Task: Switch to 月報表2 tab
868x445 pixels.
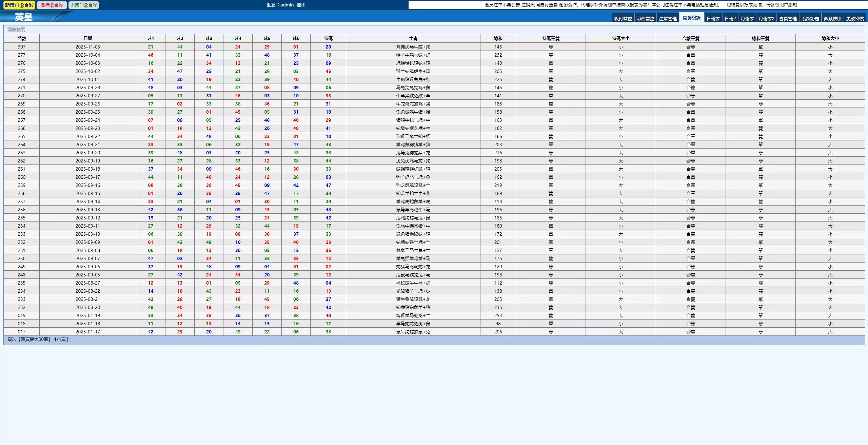Action: pyautogui.click(x=766, y=19)
